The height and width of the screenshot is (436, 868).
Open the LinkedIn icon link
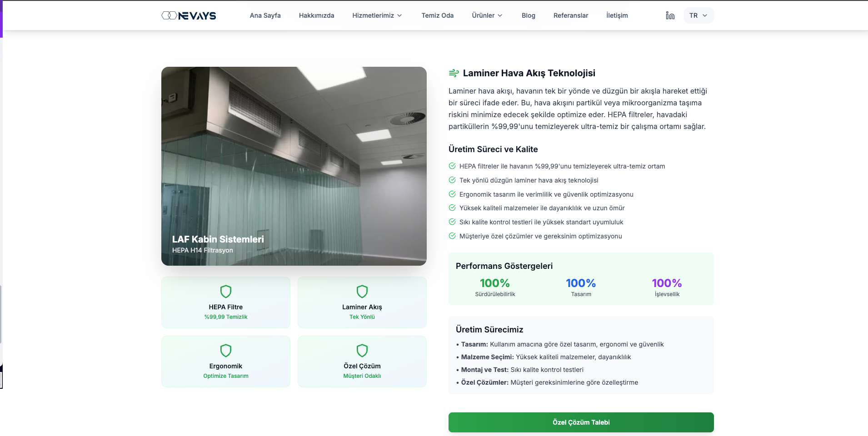670,15
